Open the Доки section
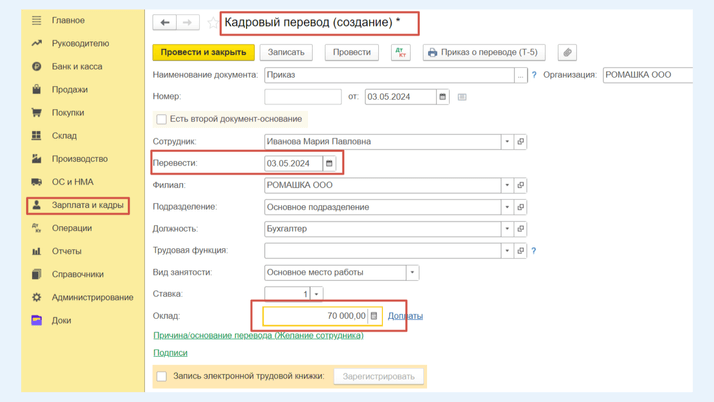 click(x=61, y=321)
